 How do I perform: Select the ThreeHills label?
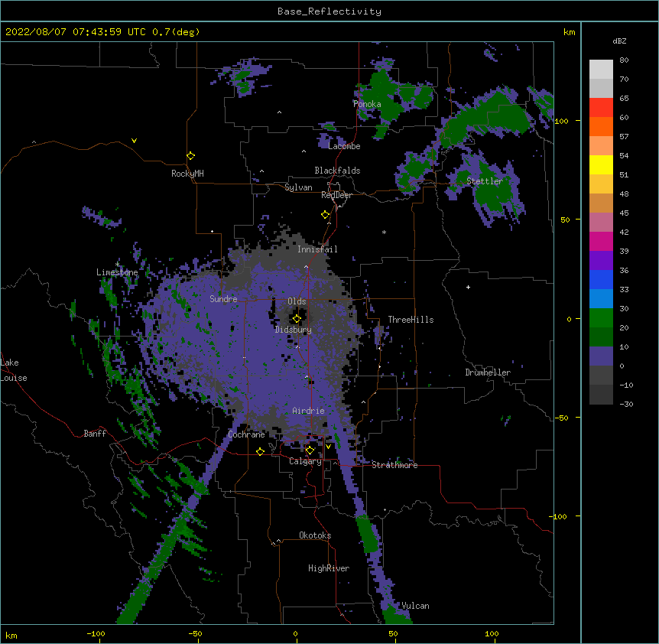point(411,320)
